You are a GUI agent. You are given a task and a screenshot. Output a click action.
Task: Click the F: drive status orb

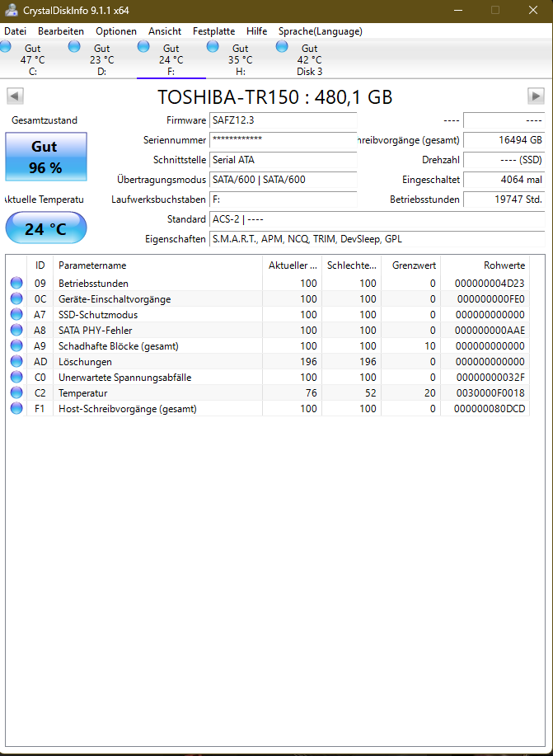click(x=143, y=46)
